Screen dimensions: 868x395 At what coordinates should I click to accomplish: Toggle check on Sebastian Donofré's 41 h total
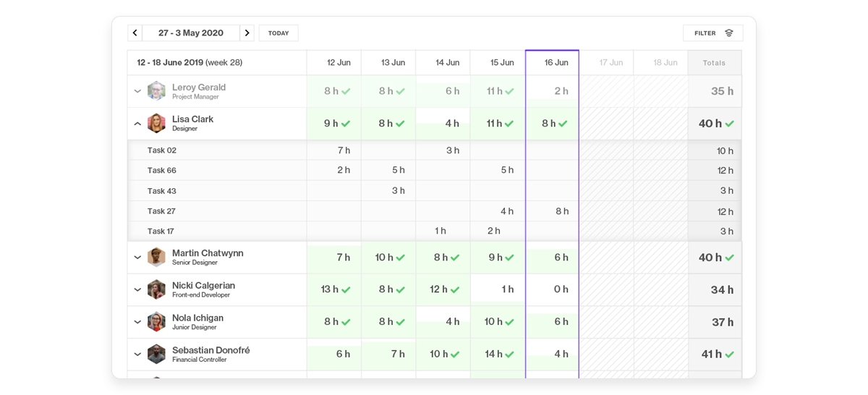(x=729, y=354)
